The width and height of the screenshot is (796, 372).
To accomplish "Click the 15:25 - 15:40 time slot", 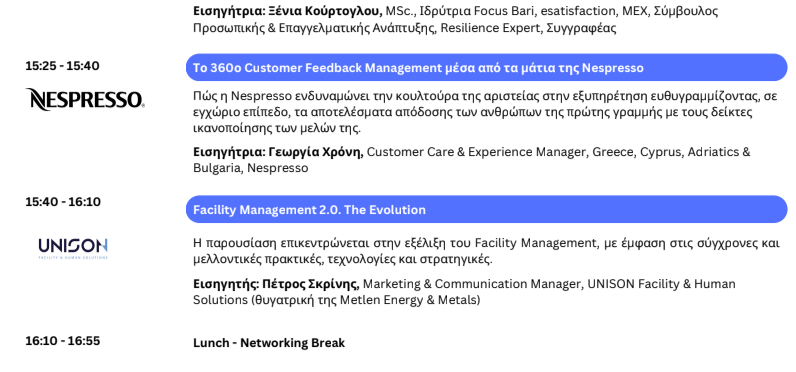I will 62,66.
